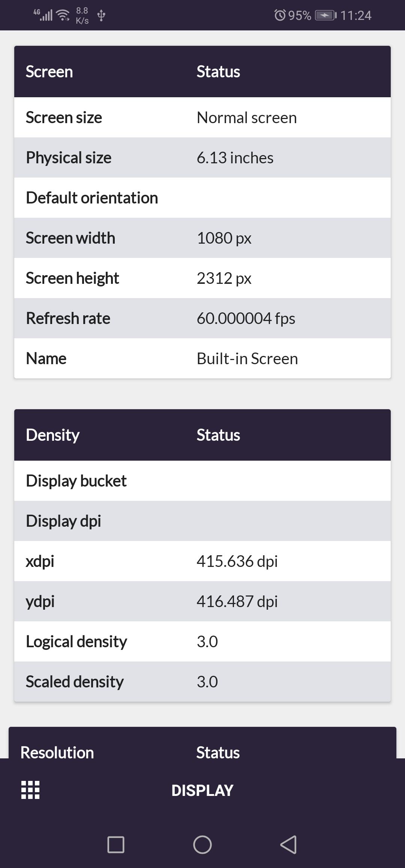This screenshot has height=868, width=405.
Task: Select the Physical size row
Action: click(202, 158)
